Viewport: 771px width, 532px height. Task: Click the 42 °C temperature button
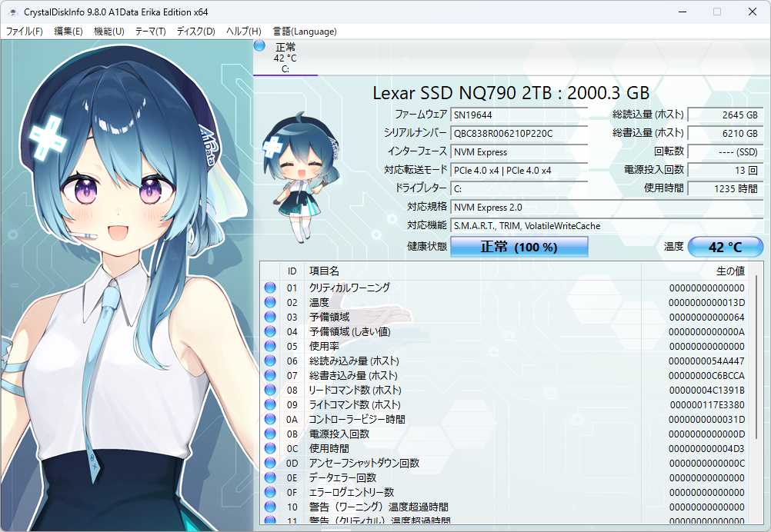[x=724, y=246]
